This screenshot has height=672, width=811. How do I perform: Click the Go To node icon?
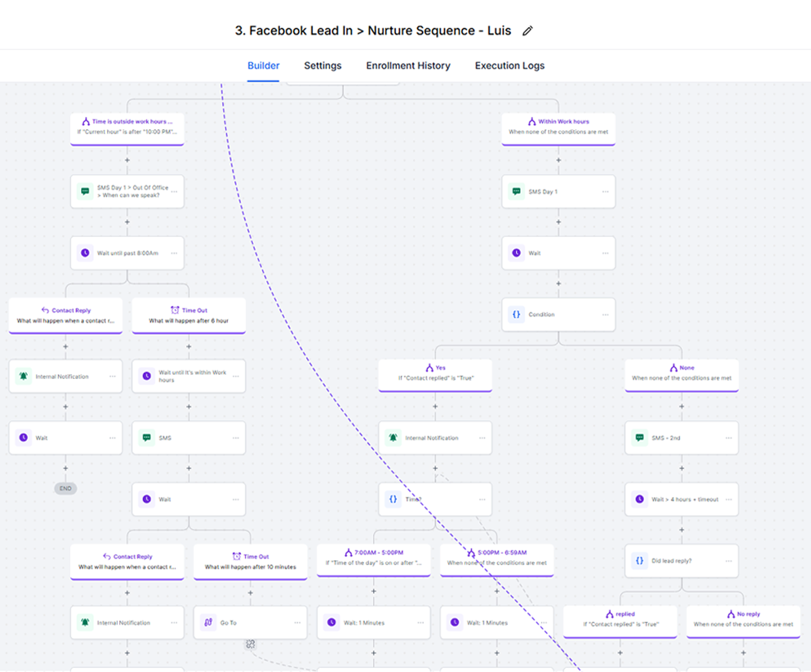(208, 623)
